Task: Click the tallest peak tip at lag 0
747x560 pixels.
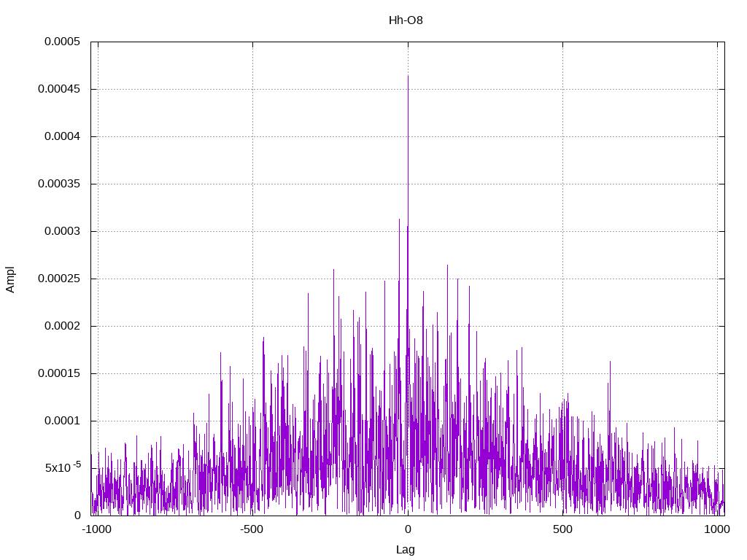Action: pyautogui.click(x=408, y=76)
